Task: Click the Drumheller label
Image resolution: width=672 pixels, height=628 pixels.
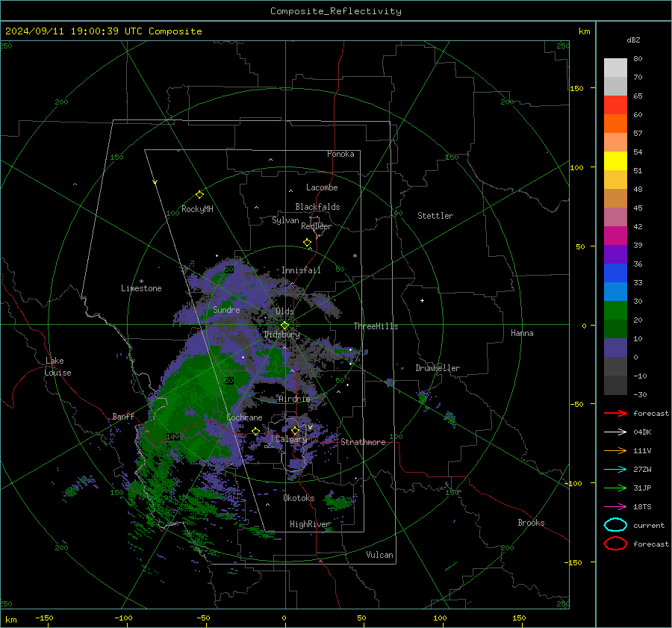Action: click(x=438, y=368)
